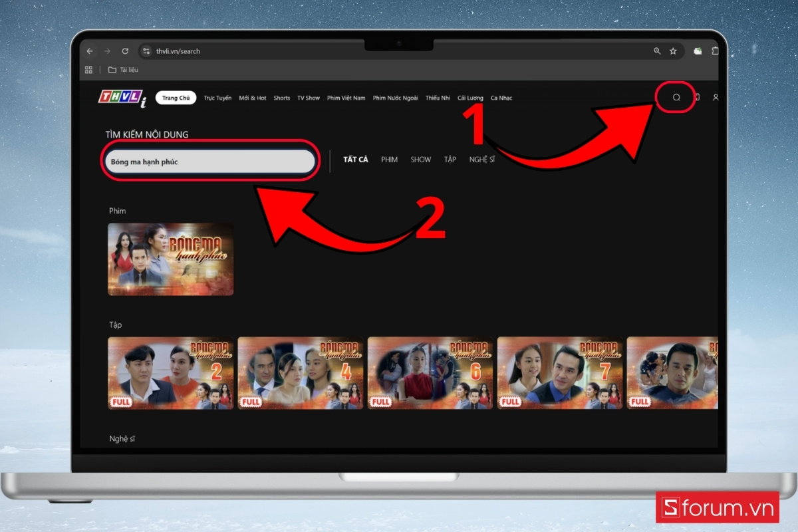This screenshot has width=798, height=532.
Task: Click the notification bell icon
Action: (x=697, y=97)
